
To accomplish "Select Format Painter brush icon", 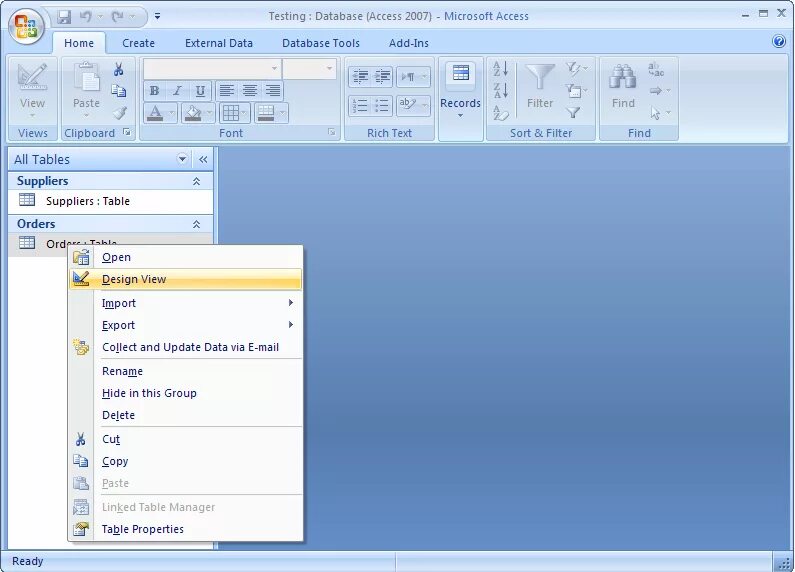I will [119, 113].
